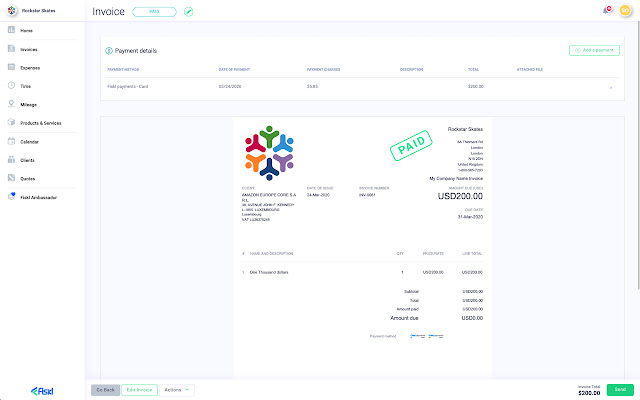The width and height of the screenshot is (640, 400).
Task: Click the user avatar in top right
Action: click(625, 10)
